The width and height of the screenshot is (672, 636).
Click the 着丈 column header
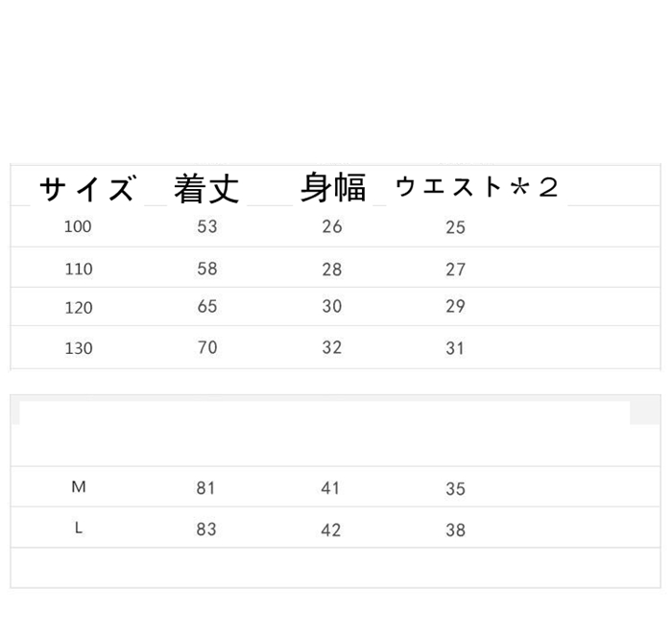[206, 188]
